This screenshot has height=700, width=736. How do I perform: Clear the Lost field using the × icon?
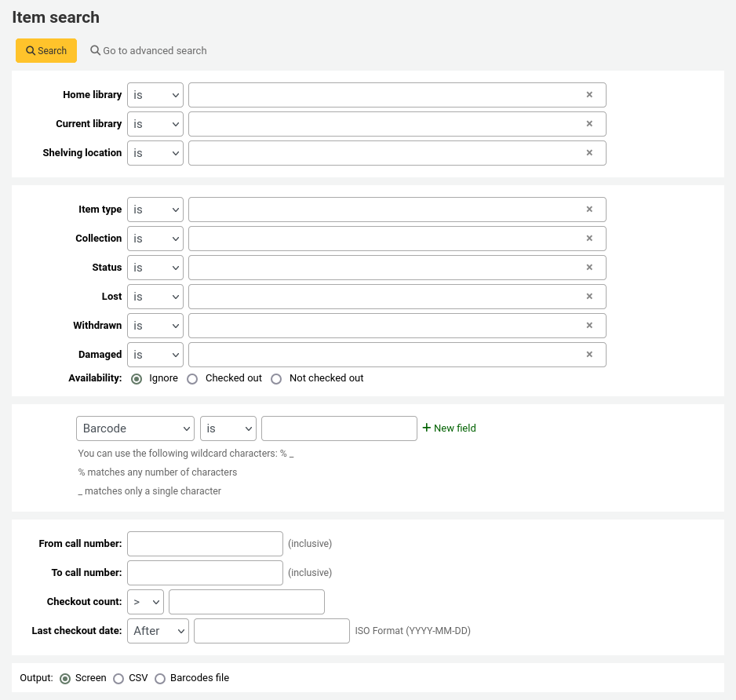click(589, 296)
